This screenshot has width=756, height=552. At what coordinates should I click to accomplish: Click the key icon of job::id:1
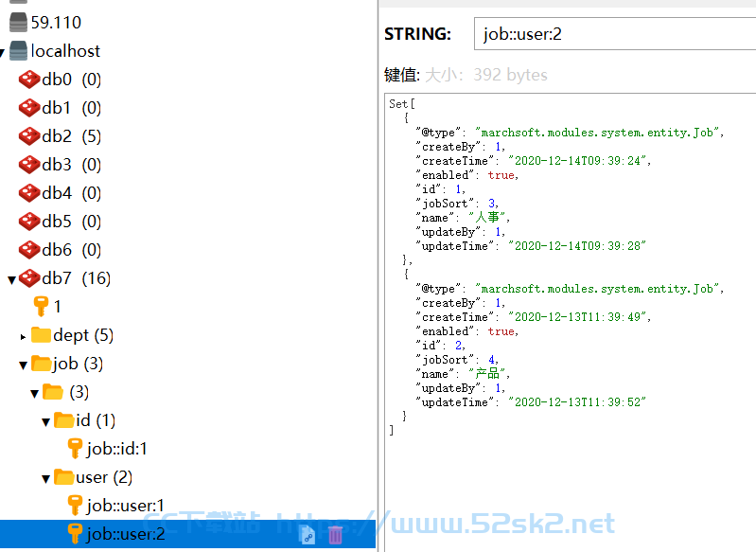(x=75, y=449)
